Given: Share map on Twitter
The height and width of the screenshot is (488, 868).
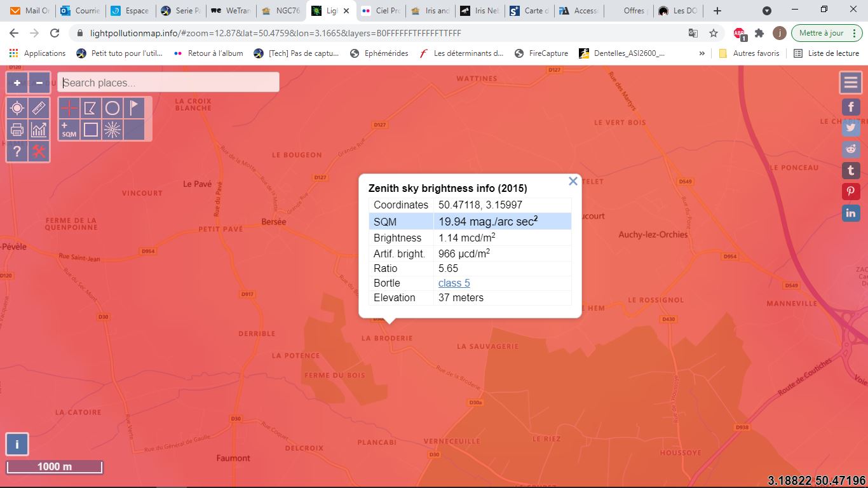Looking at the screenshot, I should 851,128.
